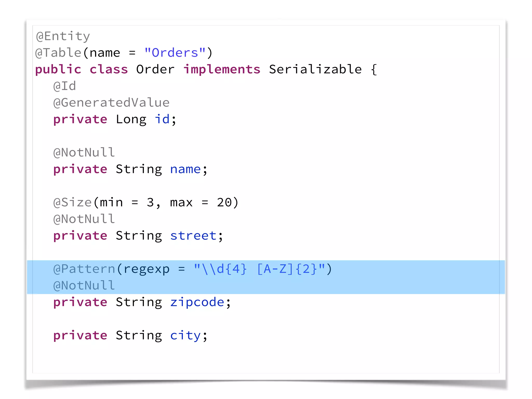Select the "Orders" string literal

[x=175, y=53]
